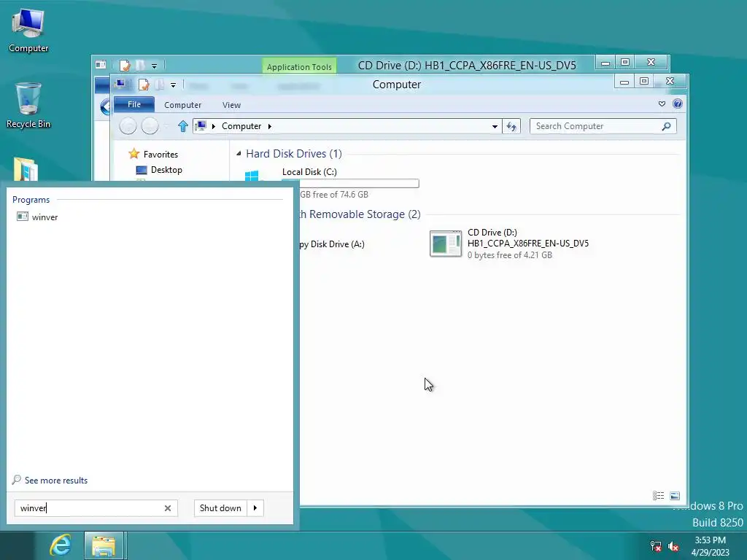
Task: Click the arrow before Computer in the breadcrumb
Action: [x=214, y=126]
